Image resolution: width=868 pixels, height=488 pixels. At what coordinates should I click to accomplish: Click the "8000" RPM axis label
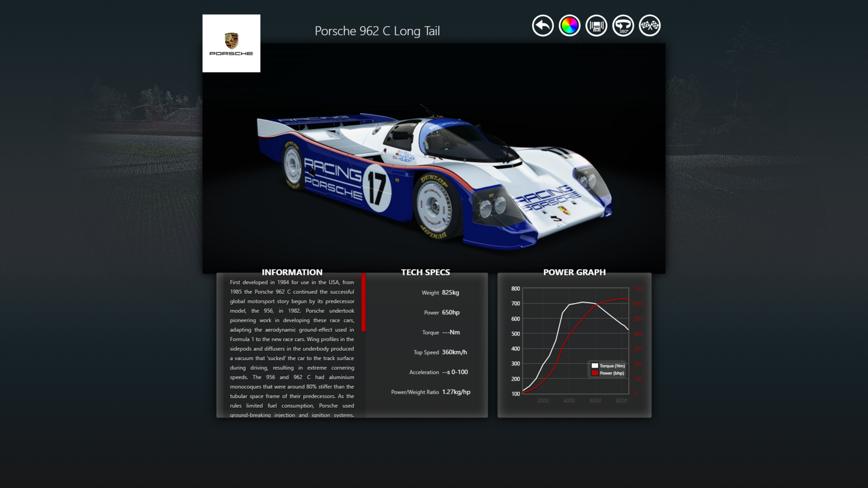tap(622, 401)
